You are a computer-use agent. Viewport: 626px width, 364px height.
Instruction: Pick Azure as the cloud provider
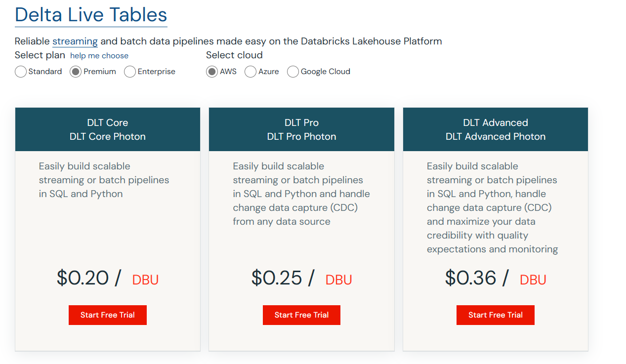click(250, 72)
